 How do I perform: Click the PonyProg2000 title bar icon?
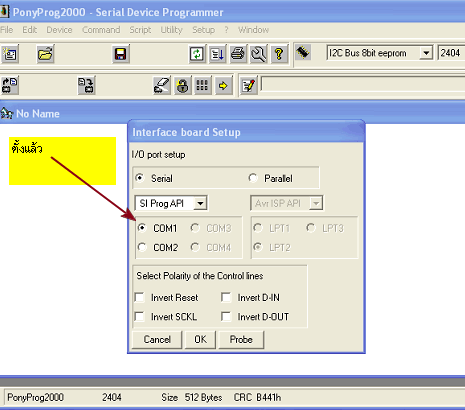click(x=4, y=12)
